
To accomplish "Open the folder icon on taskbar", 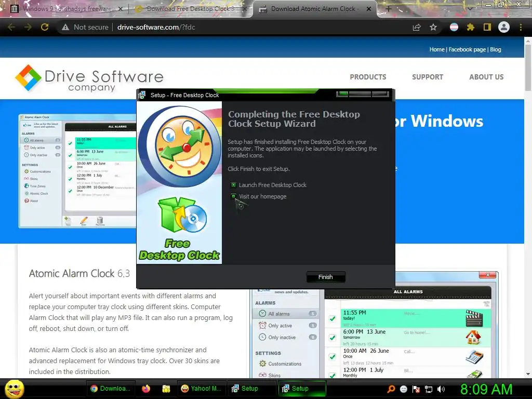I will [x=166, y=389].
